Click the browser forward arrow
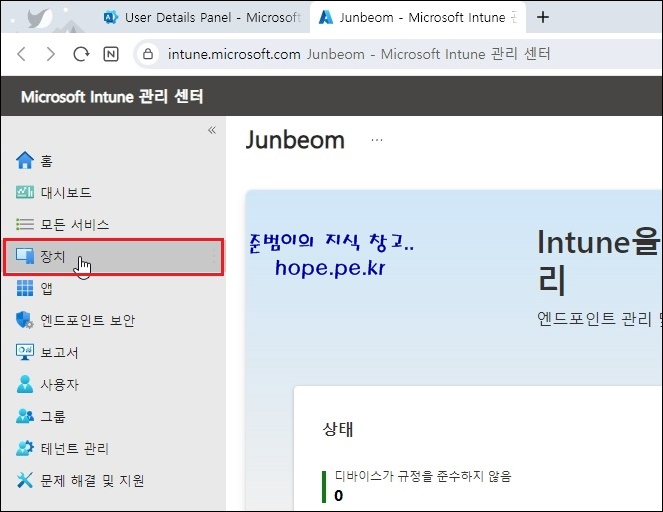The image size is (663, 512). [51, 54]
